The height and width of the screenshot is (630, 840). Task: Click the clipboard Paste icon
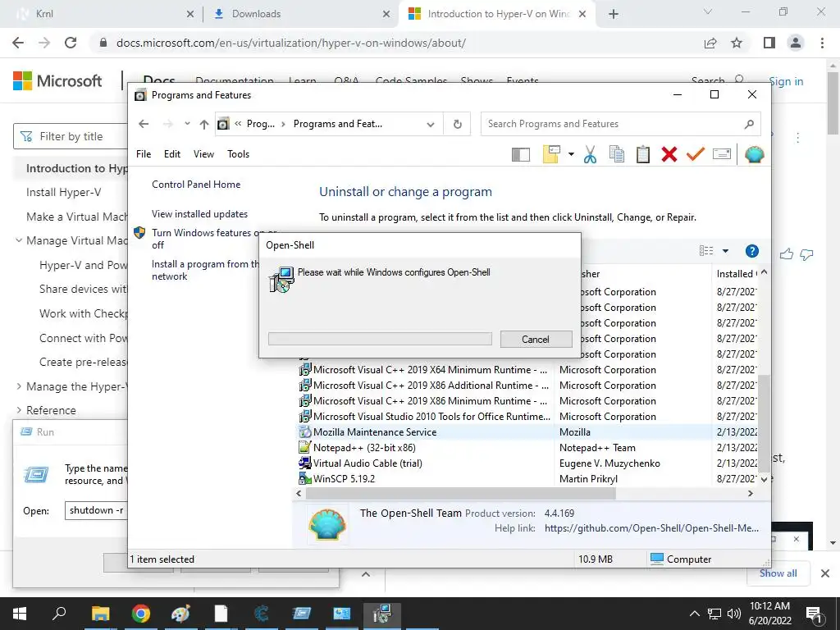coord(643,154)
